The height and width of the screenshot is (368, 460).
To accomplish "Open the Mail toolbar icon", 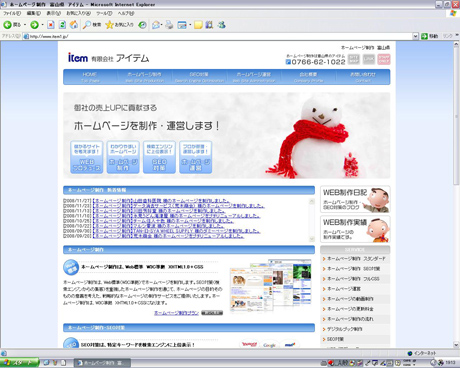I will point(156,25).
